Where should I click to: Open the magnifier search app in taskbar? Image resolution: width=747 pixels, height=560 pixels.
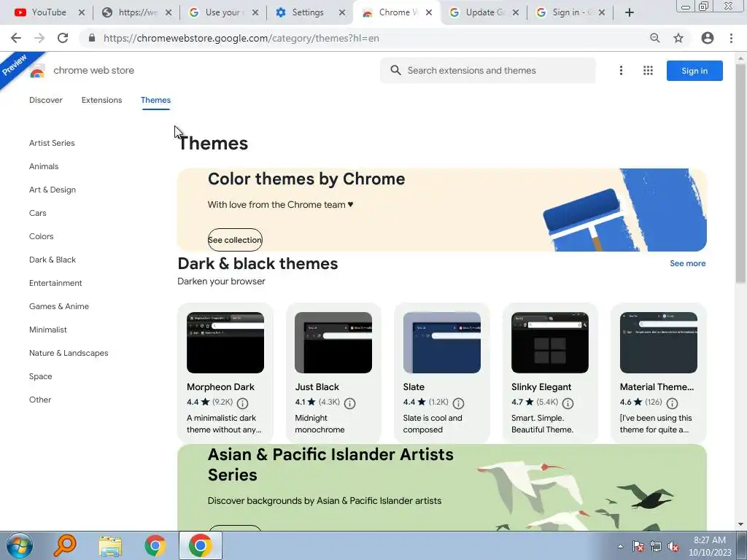click(x=65, y=545)
